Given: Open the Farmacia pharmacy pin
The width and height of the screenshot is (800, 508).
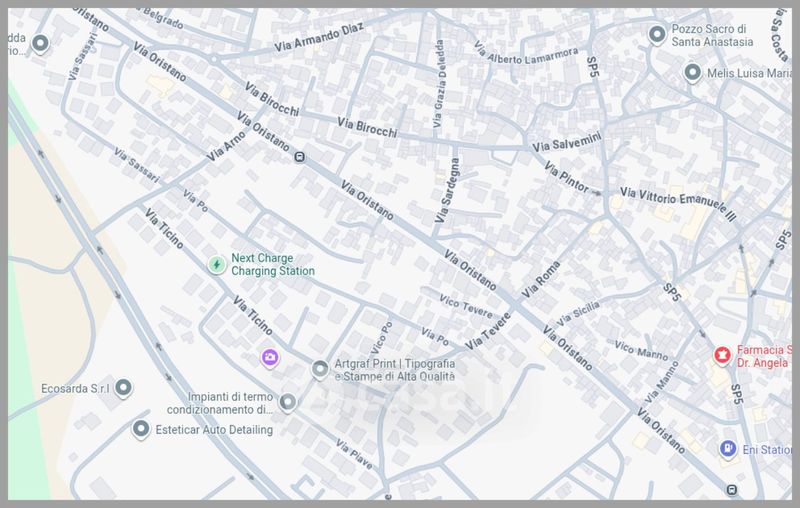Looking at the screenshot, I should pos(719,355).
